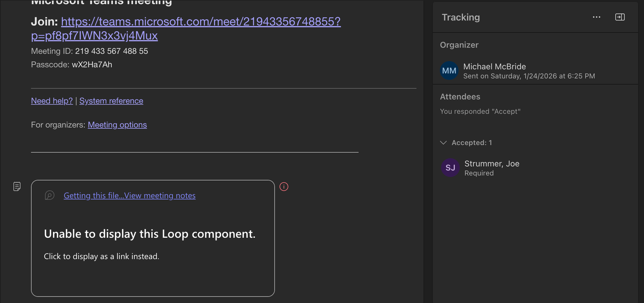Select attendee Strummer, Joe
This screenshot has width=644, height=303.
(492, 164)
